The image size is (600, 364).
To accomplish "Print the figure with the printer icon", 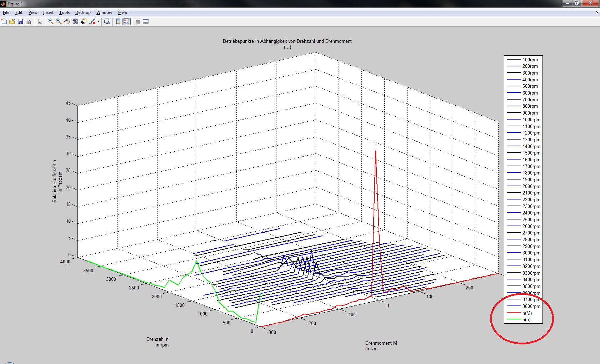I will [29, 22].
